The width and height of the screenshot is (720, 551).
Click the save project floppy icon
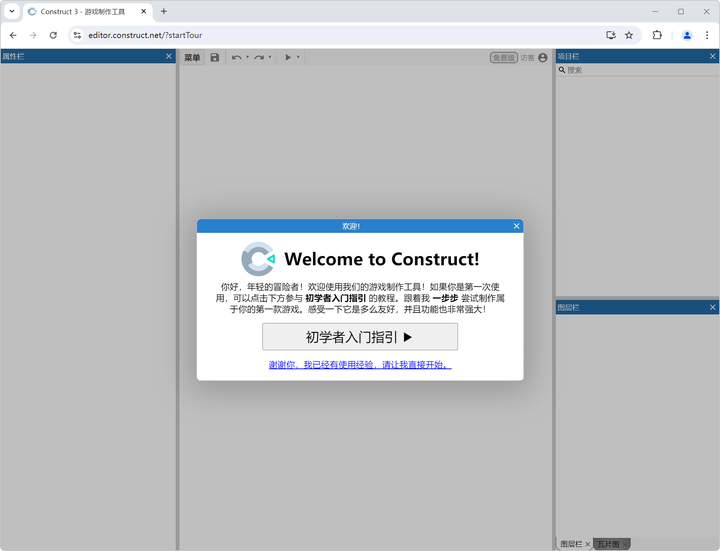pyautogui.click(x=214, y=57)
